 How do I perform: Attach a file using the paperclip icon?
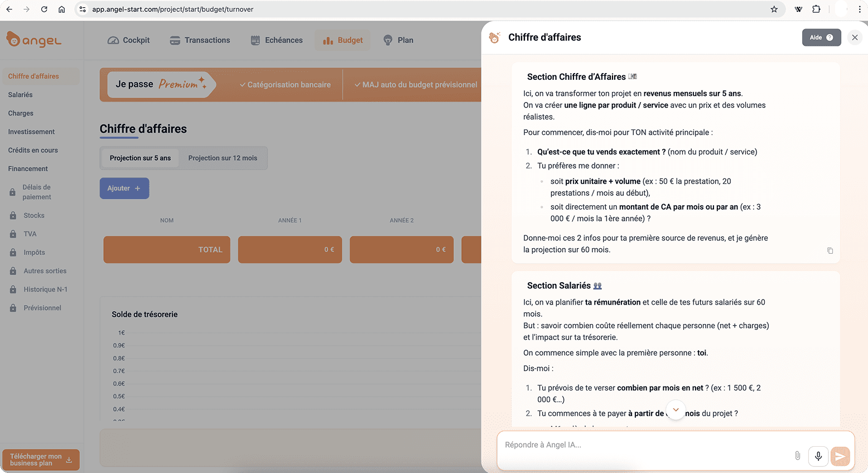pos(797,456)
